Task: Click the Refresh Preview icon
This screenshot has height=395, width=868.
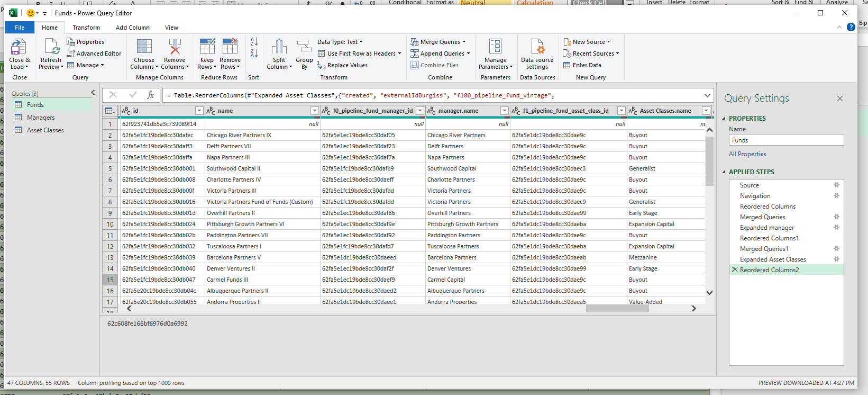Action: (51, 48)
